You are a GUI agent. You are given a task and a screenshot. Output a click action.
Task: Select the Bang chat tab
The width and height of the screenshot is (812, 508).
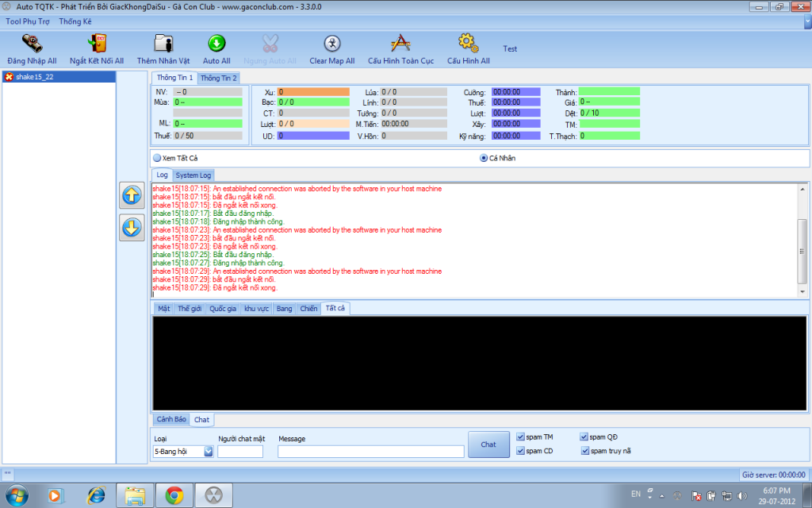click(x=285, y=309)
